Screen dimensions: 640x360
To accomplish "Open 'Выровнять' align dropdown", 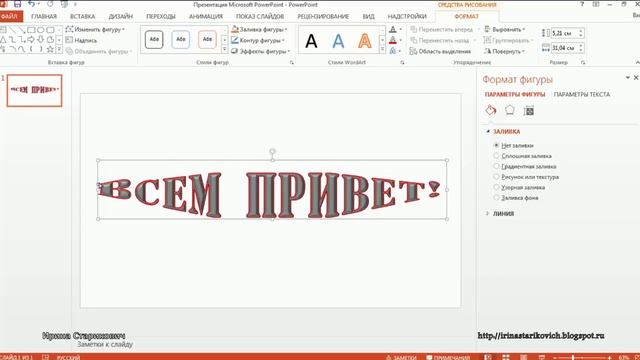I will [504, 29].
